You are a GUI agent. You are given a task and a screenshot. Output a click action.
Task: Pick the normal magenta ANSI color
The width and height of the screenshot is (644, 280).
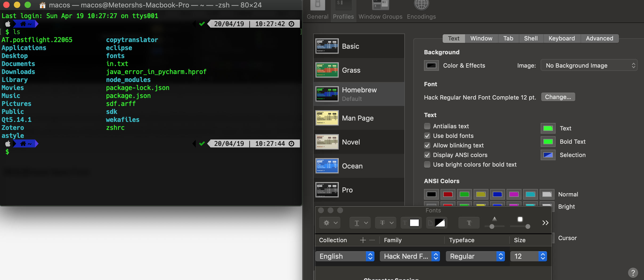514,194
